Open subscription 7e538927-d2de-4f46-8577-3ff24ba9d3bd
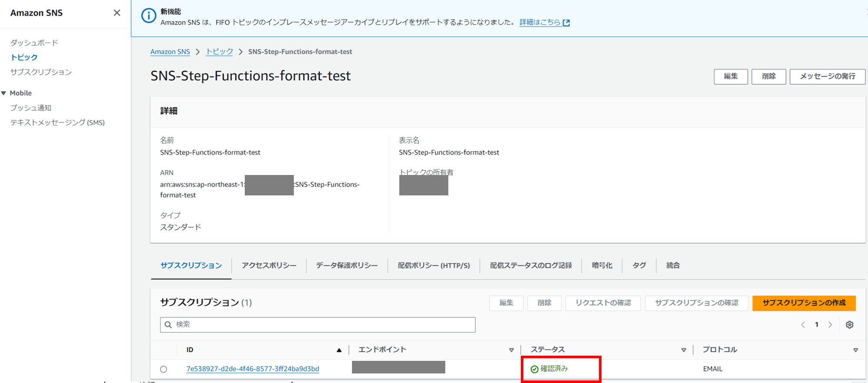The image size is (868, 383). coord(253,369)
